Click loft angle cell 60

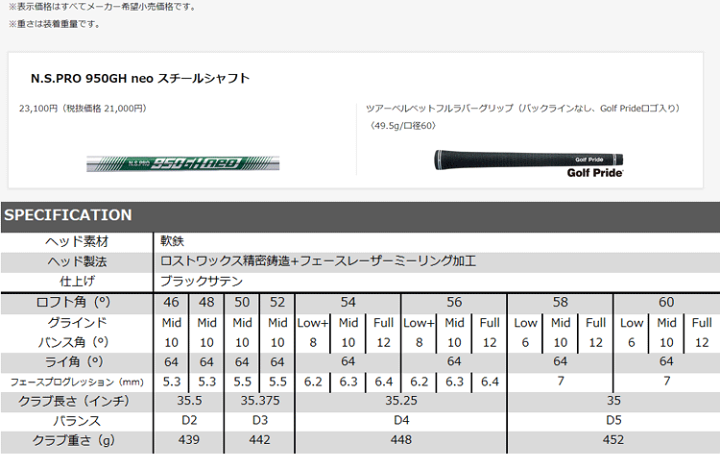point(666,302)
